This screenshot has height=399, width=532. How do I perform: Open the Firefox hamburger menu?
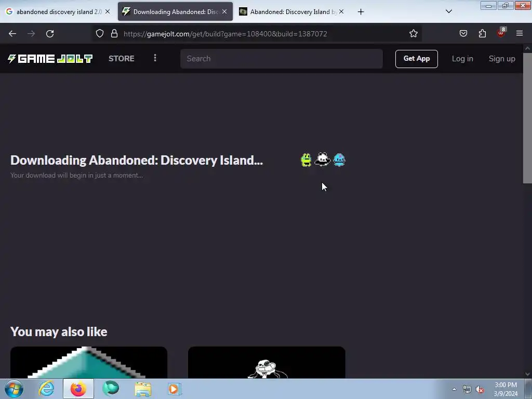coord(520,34)
